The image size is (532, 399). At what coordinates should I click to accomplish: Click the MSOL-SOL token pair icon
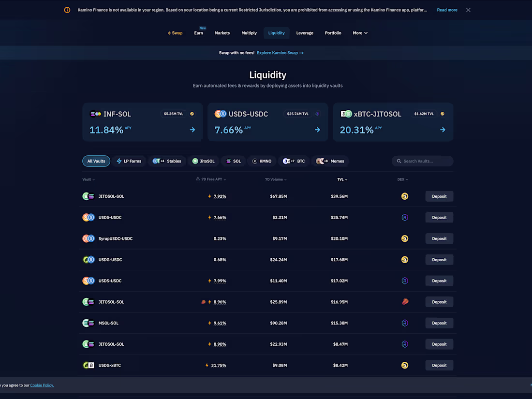click(89, 323)
